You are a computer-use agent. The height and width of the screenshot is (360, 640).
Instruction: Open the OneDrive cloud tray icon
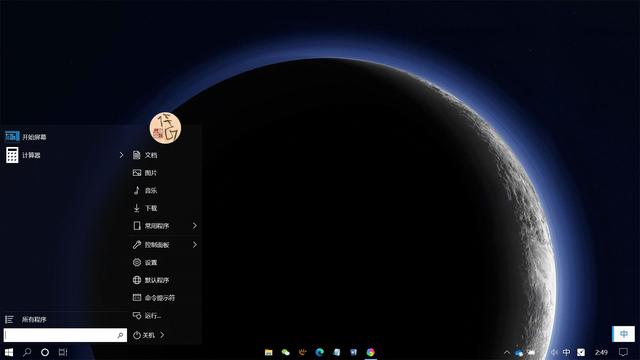(x=519, y=353)
